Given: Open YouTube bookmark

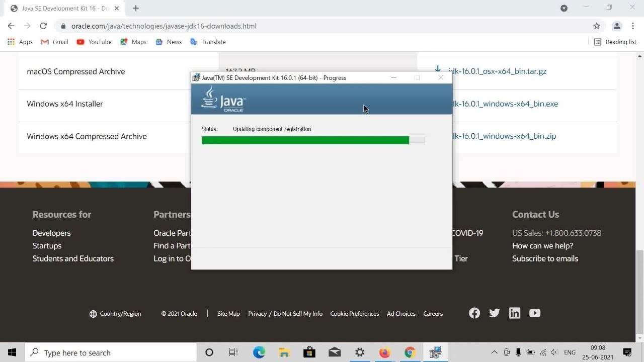Looking at the screenshot, I should pyautogui.click(x=94, y=42).
